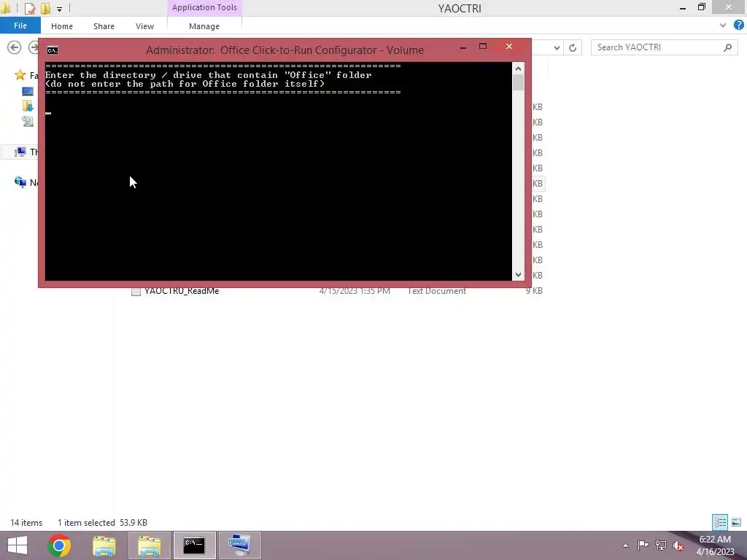Open Action Center flag in system tray
The image size is (747, 560).
(643, 545)
